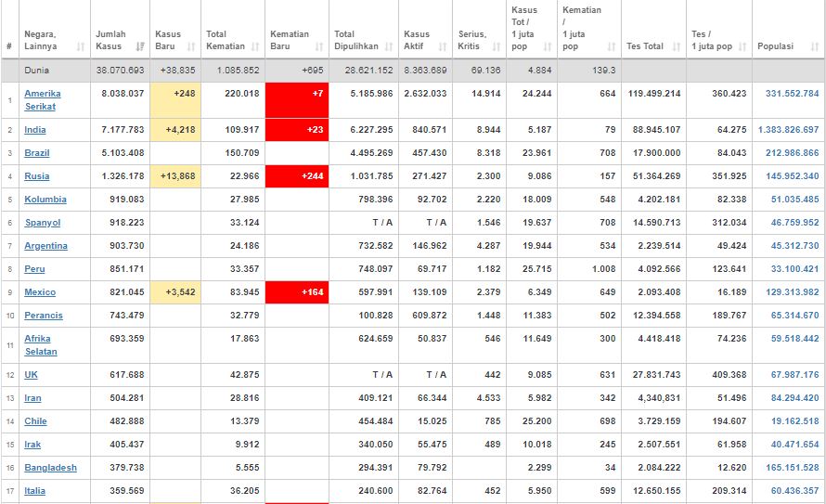Image resolution: width=826 pixels, height=504 pixels.
Task: Click red Rusia new deaths cell +244
Action: tap(297, 176)
